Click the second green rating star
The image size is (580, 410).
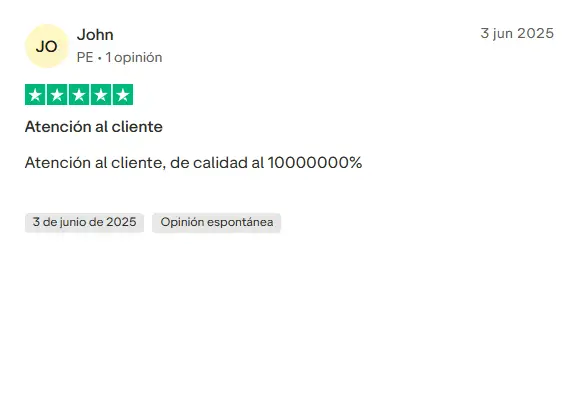point(57,95)
